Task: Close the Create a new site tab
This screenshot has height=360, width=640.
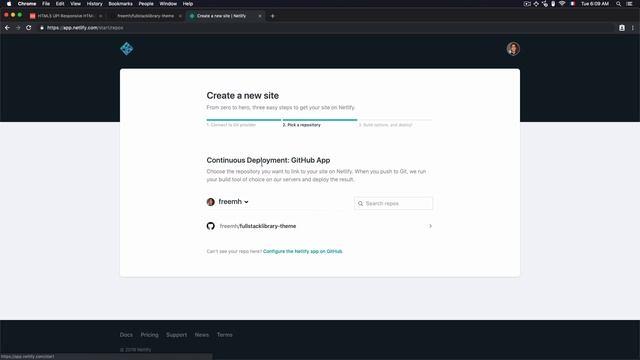Action: pos(260,16)
